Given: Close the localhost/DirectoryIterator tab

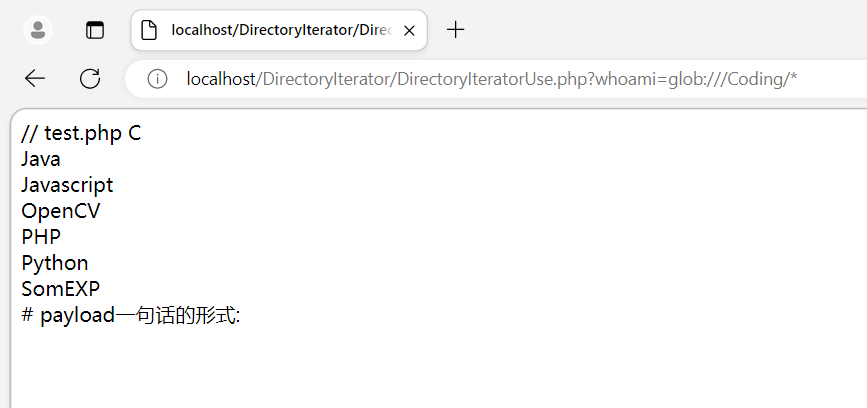Looking at the screenshot, I should click(408, 30).
